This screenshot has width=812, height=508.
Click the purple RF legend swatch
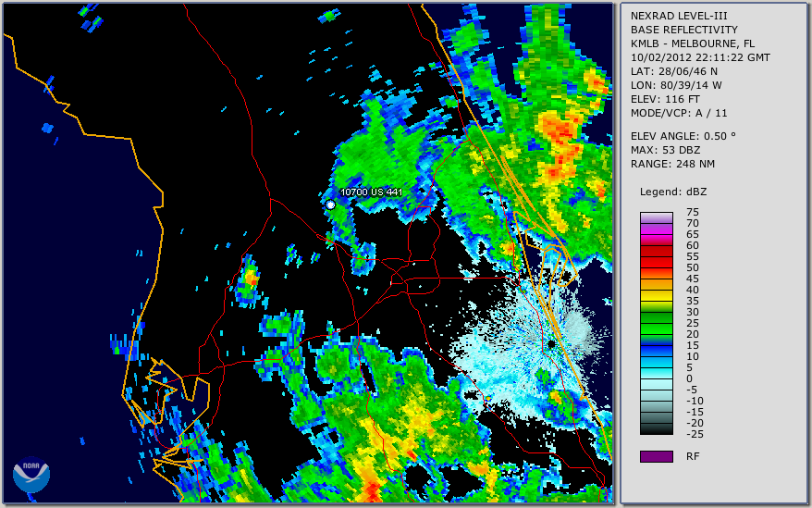click(x=656, y=456)
